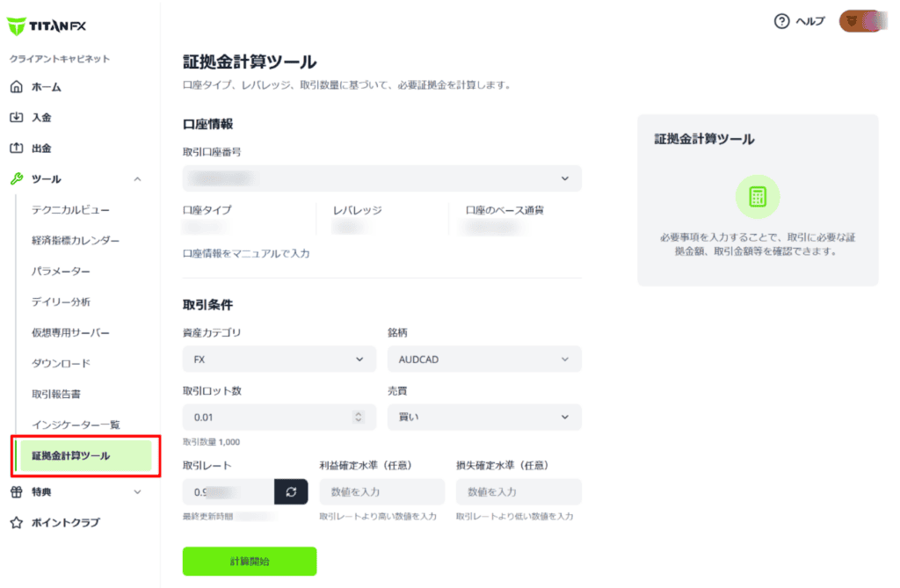
Task: Open 仮想専用サーバー
Action: (70, 332)
